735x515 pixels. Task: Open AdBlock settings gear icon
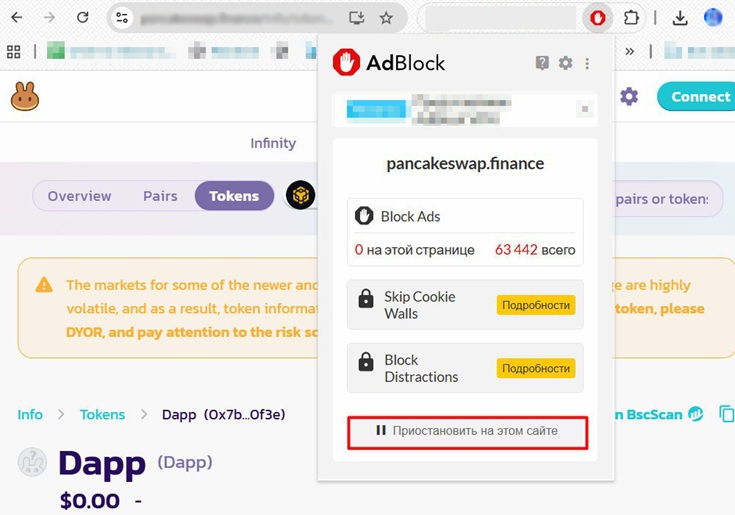tap(565, 63)
